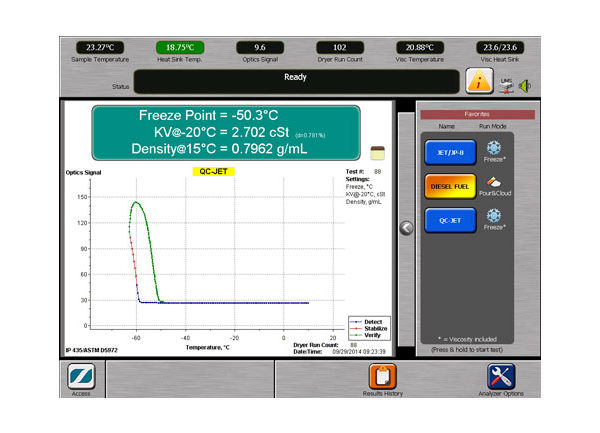
Task: Collapse the Favorites panel with arrow
Action: click(x=405, y=227)
